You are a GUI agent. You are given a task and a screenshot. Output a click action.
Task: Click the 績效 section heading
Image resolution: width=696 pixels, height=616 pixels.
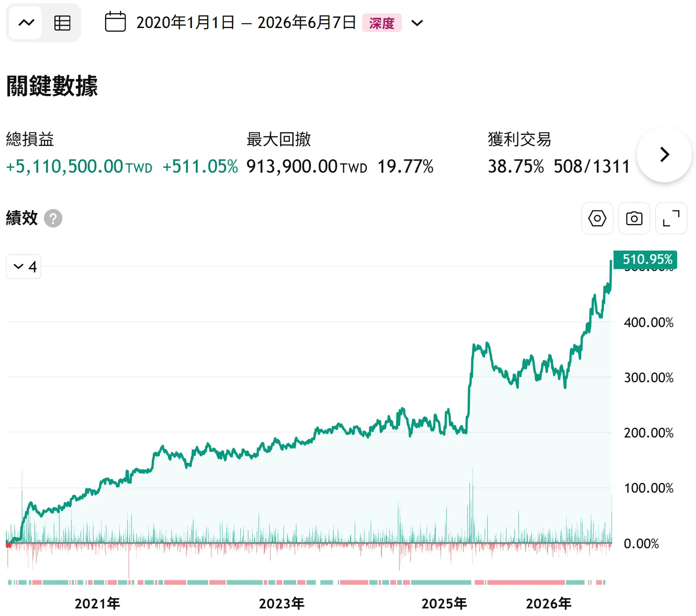point(22,218)
